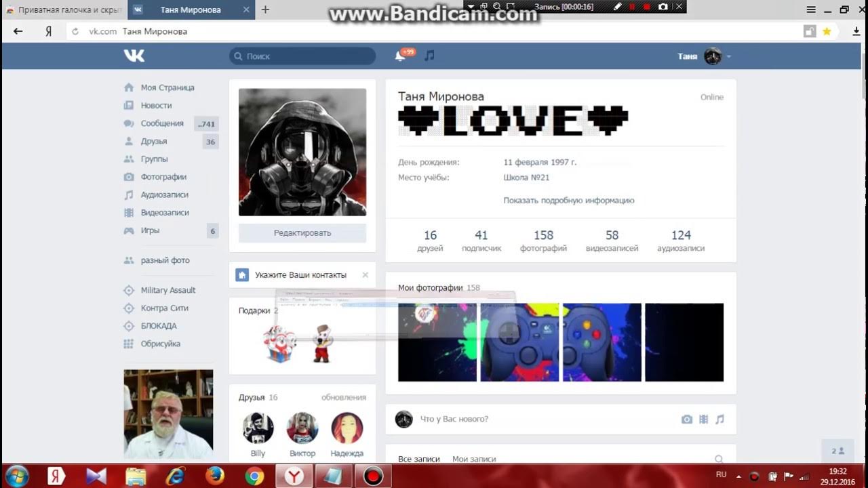Screen dimensions: 868x488
Task: Click the Обрисуйка grid icon
Action: pyautogui.click(x=129, y=344)
